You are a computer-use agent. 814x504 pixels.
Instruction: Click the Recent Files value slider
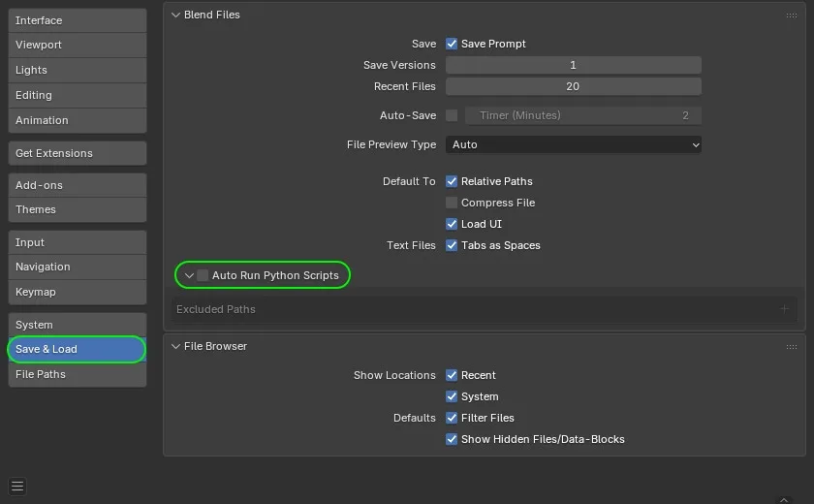573,86
